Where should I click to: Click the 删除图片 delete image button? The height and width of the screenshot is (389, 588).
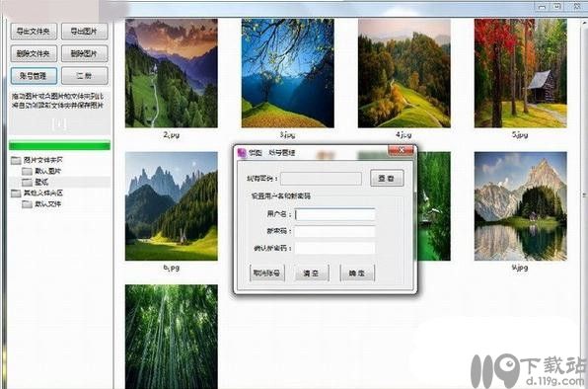tap(85, 53)
